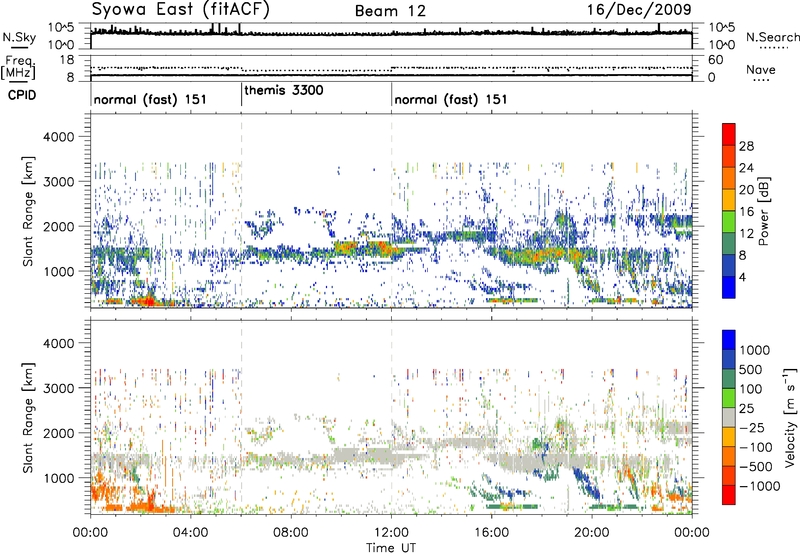Click the "60" Nave axis tick label
Image resolution: width=800 pixels, height=554 pixels.
click(715, 60)
